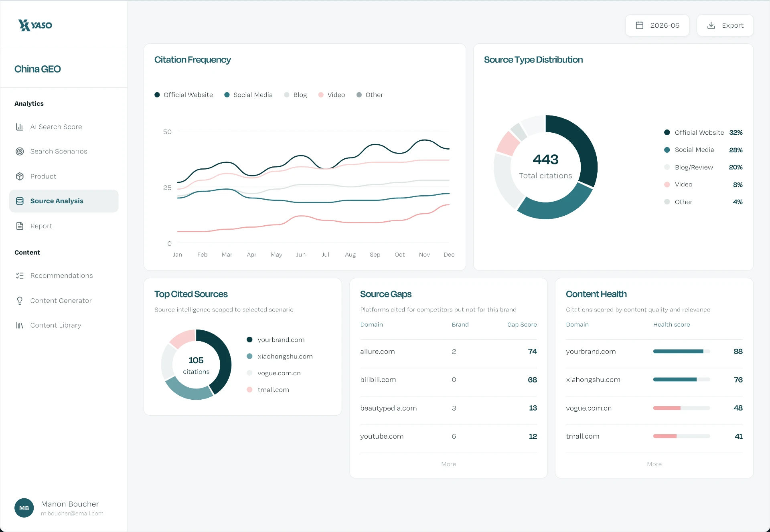Viewport: 770px width, 532px height.
Task: Click tmall.com health score bar
Action: point(681,437)
